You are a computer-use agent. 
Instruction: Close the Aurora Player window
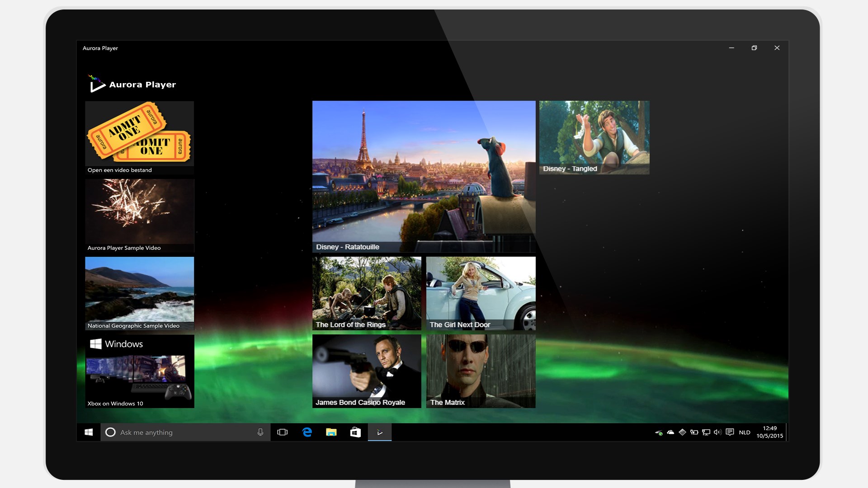777,48
